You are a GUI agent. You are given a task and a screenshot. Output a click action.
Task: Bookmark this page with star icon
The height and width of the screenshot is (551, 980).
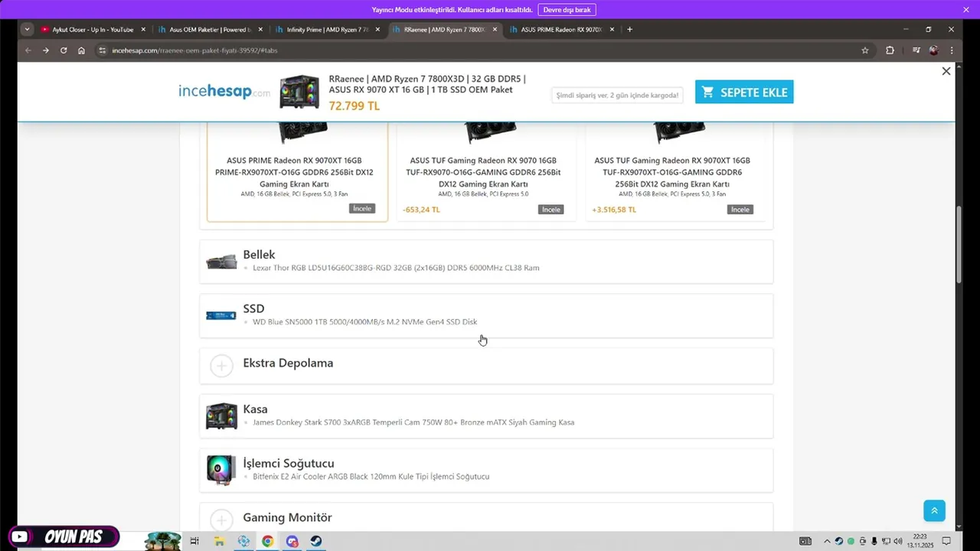click(x=865, y=51)
